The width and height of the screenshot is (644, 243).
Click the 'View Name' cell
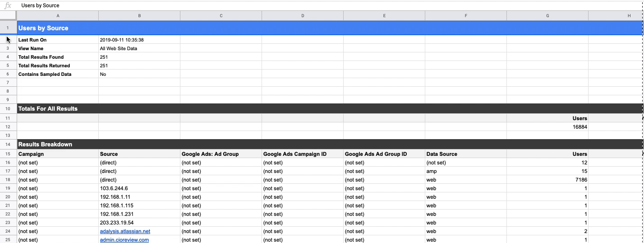click(x=58, y=48)
